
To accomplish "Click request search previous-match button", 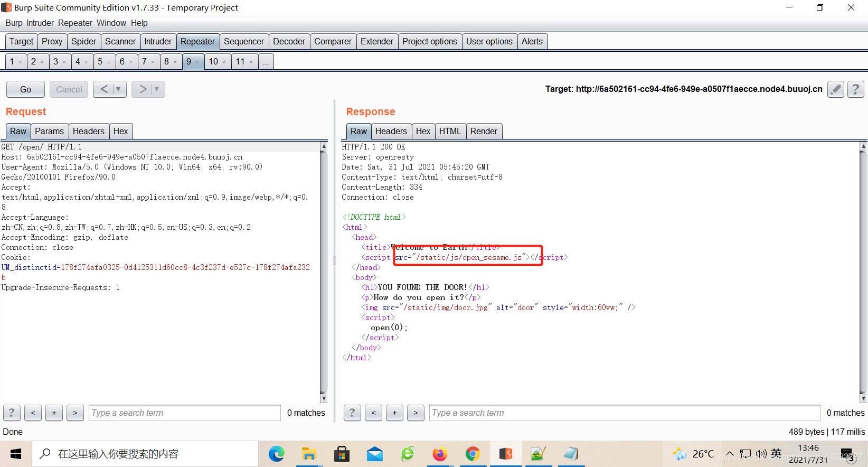I will 33,413.
